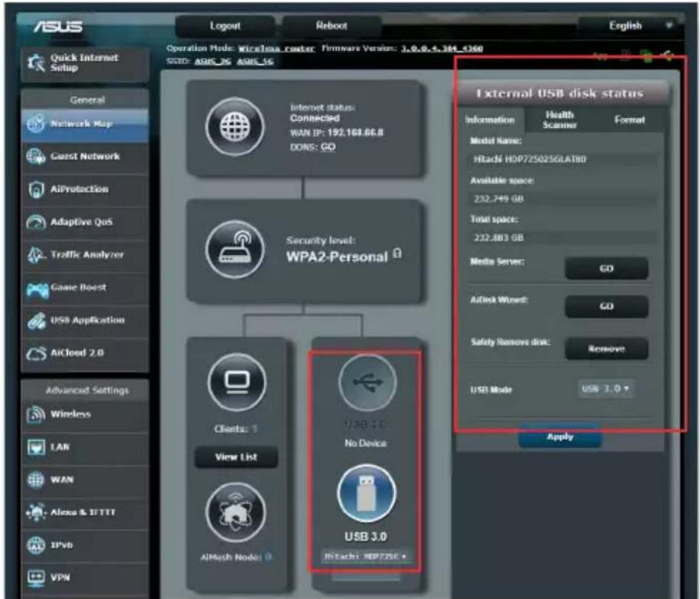Open the Wireless router operation mode link
This screenshot has height=599, width=700.
[x=276, y=49]
